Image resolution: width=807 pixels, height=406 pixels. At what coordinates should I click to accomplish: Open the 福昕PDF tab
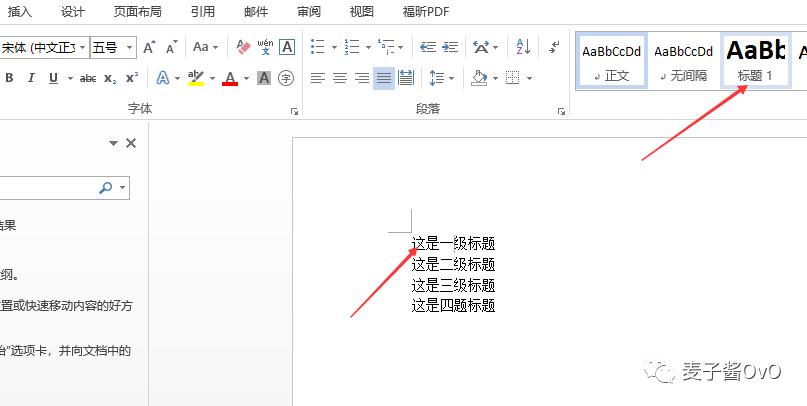point(426,12)
